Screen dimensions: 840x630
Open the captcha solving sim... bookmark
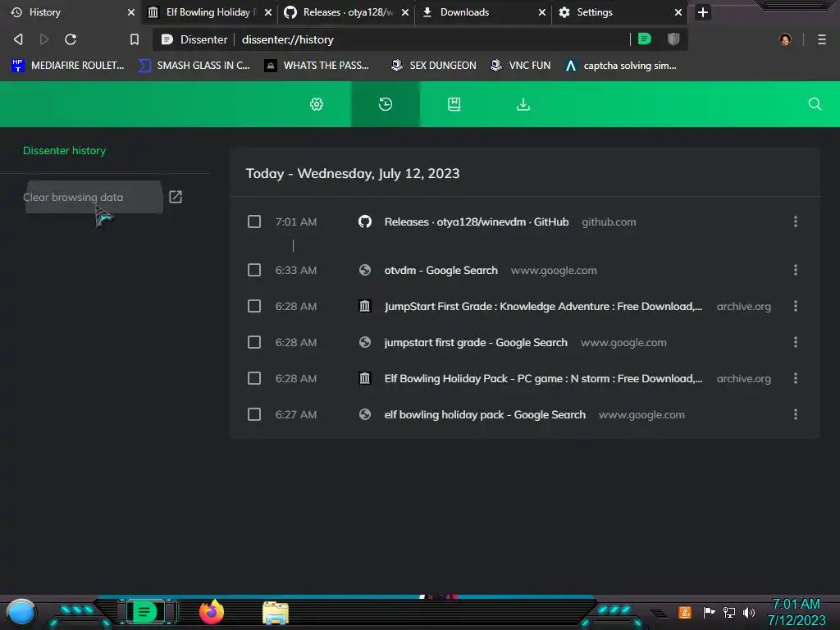point(621,66)
